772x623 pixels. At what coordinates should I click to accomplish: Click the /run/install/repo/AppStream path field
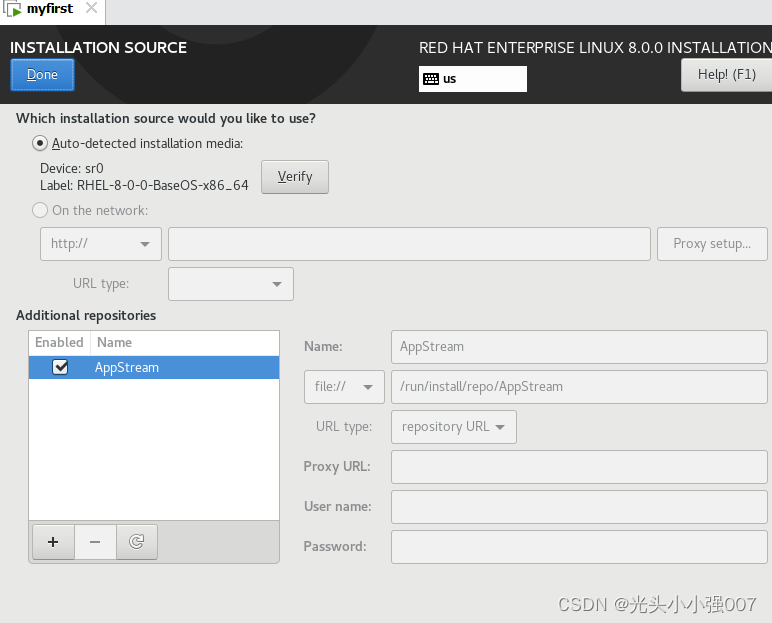coord(579,387)
